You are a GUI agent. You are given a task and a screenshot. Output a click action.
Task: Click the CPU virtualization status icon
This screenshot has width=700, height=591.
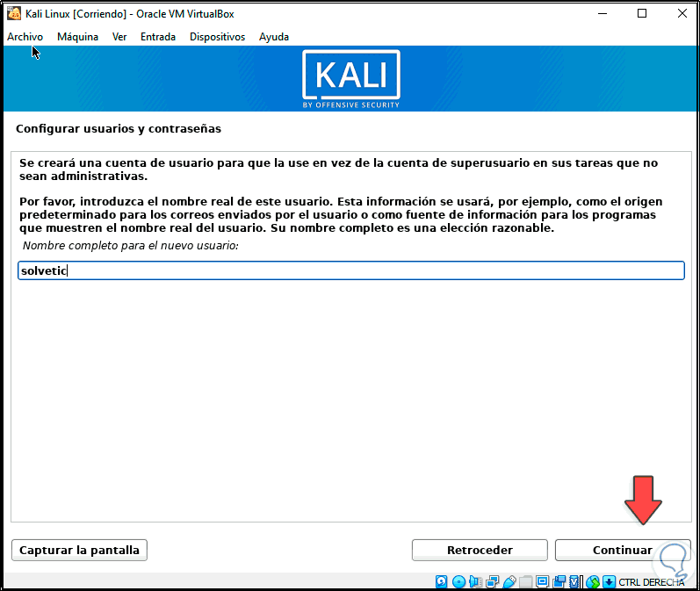coord(574,581)
